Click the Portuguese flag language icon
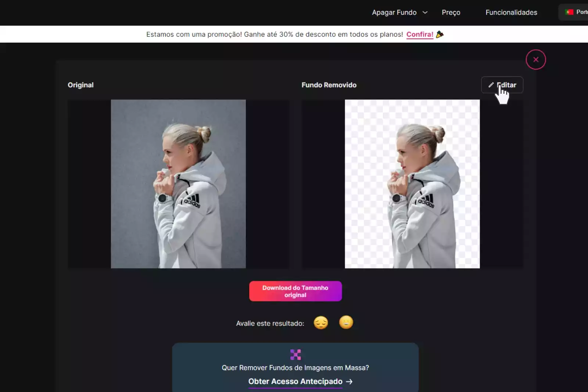588x392 pixels. pyautogui.click(x=569, y=12)
